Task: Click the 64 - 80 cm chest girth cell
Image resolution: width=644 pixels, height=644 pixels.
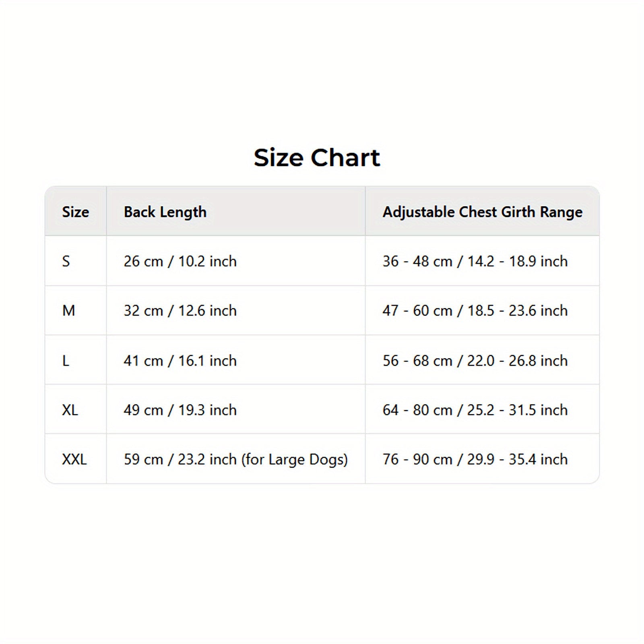Action: 475,410
